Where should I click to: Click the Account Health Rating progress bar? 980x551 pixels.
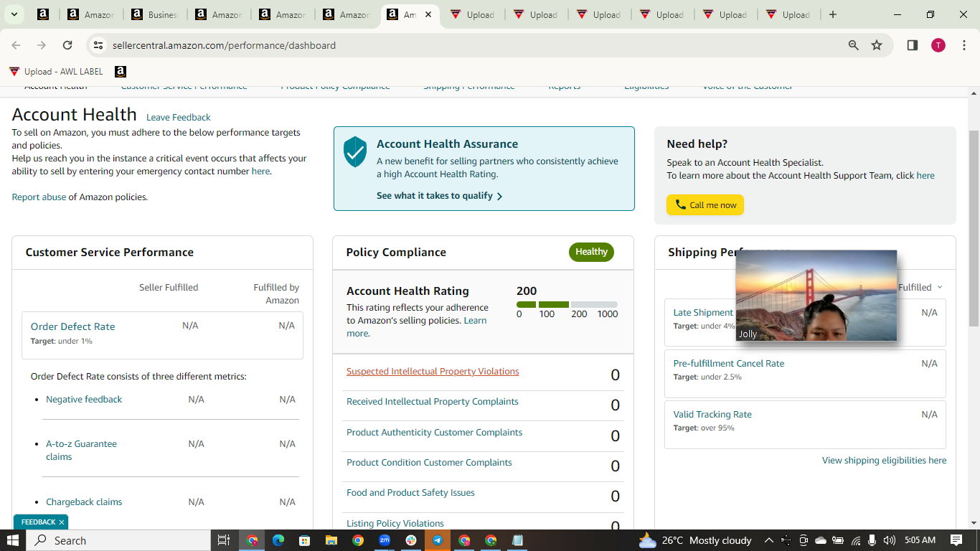[x=567, y=305]
